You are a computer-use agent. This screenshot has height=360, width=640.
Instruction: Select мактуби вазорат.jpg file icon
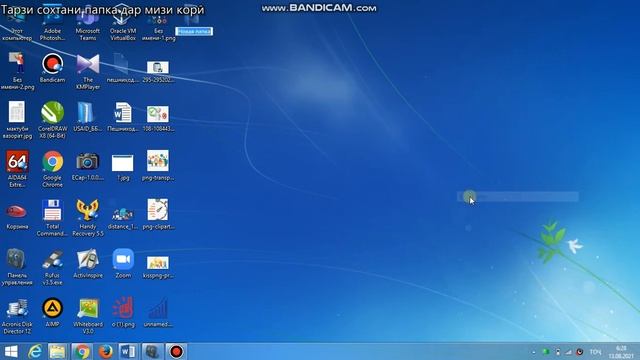tap(17, 120)
